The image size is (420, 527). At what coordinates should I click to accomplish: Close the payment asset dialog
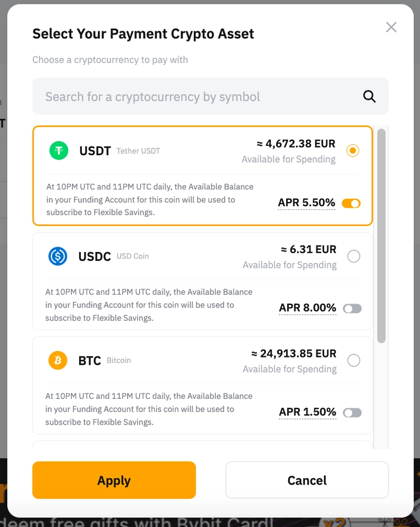coord(391,27)
